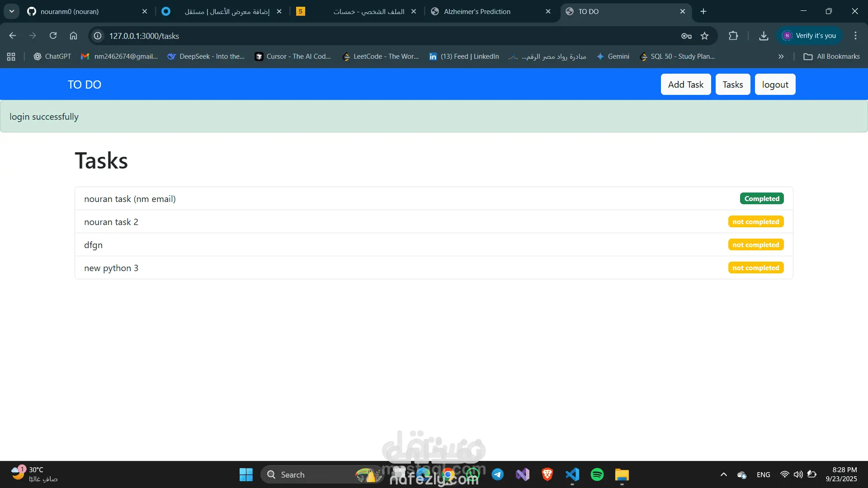Open the site information icon beside URL
The width and height of the screenshot is (868, 488).
point(98,36)
